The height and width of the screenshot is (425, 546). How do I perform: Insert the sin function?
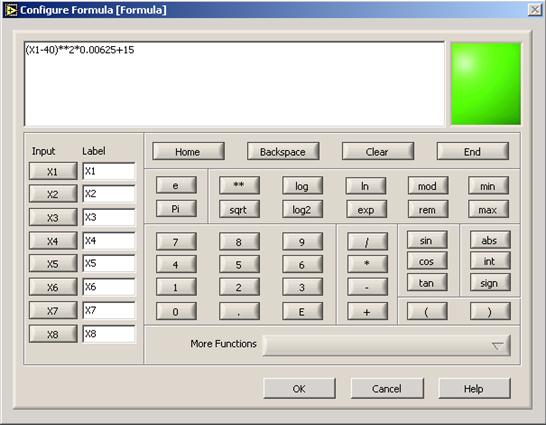pyautogui.click(x=427, y=240)
